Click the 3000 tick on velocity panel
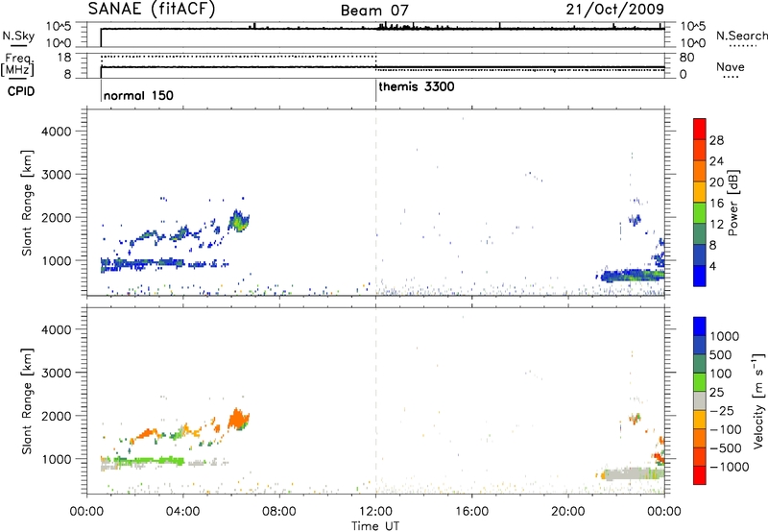 [56, 373]
